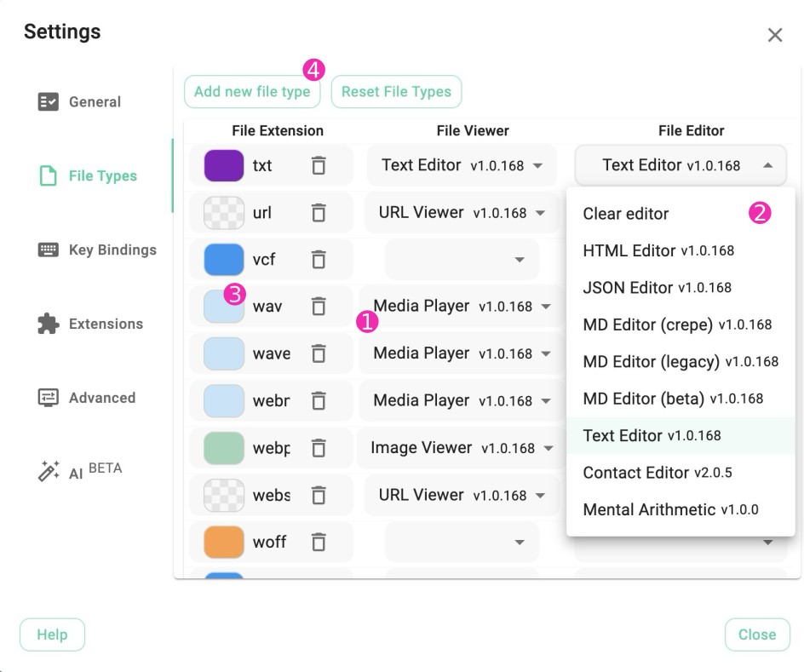
Task: Delete the wav extension with trash icon
Action: [319, 307]
